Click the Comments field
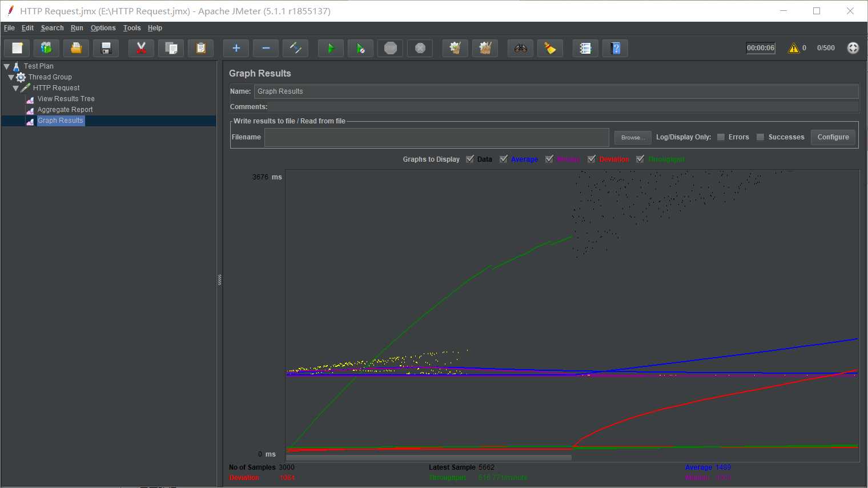The height and width of the screenshot is (488, 868). click(564, 107)
